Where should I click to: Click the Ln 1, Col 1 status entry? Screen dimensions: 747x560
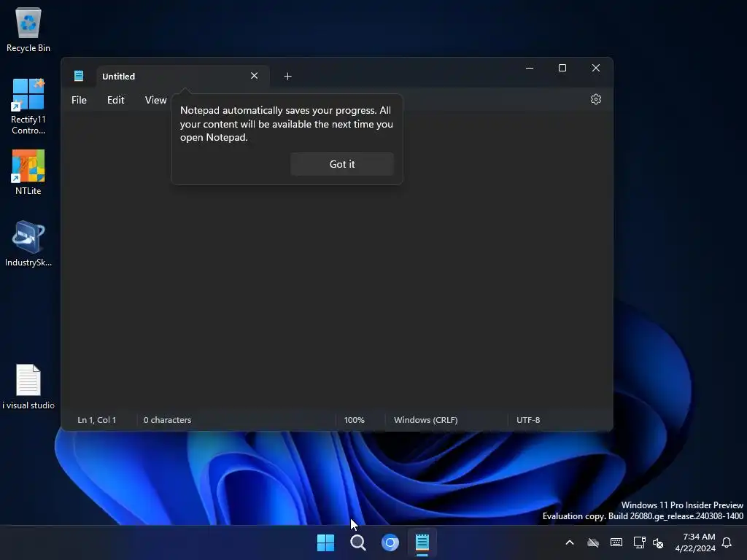pyautogui.click(x=97, y=420)
